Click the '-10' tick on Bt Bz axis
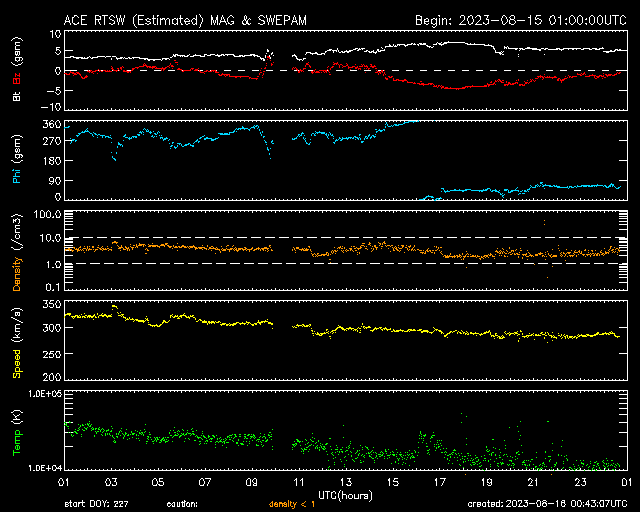Image resolution: width=640 pixels, height=512 pixels. coord(51,107)
